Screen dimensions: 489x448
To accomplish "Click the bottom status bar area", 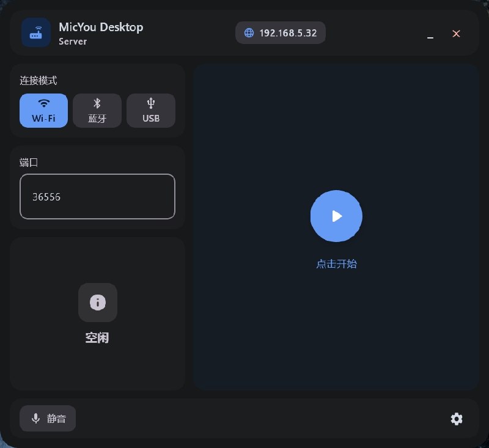I will (244, 419).
